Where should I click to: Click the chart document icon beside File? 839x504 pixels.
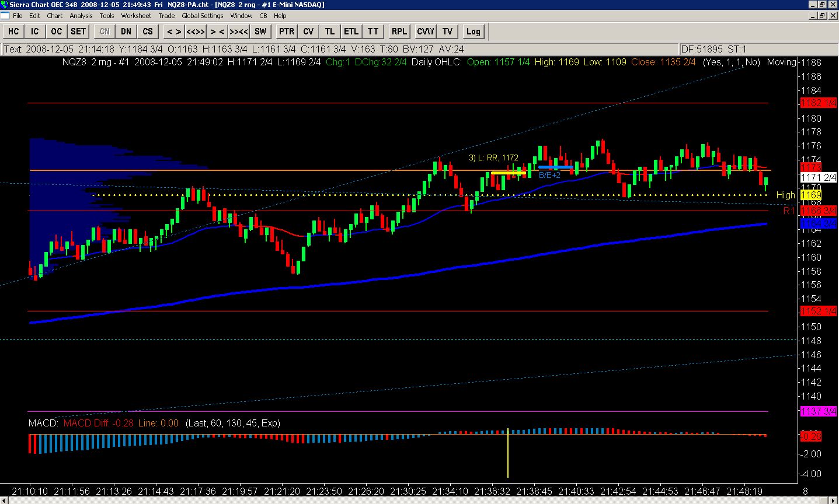click(5, 16)
